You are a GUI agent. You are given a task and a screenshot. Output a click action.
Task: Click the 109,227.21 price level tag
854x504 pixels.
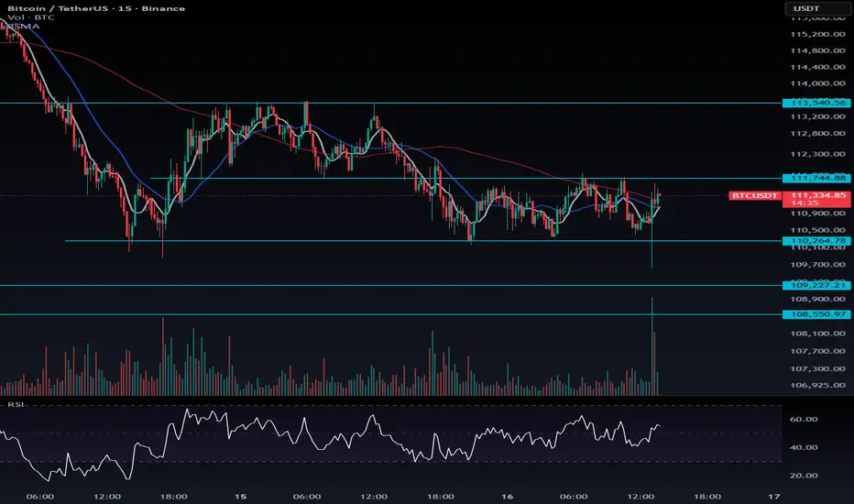tap(816, 286)
